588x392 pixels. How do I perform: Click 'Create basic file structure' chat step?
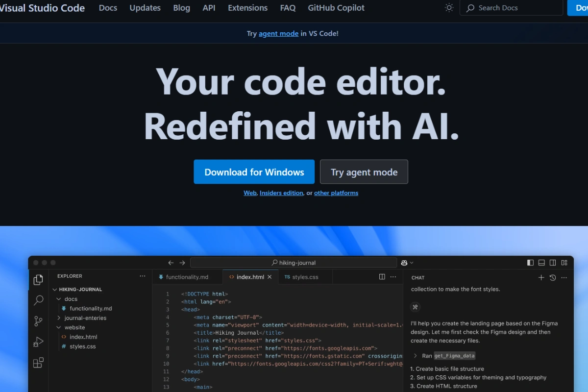450,368
